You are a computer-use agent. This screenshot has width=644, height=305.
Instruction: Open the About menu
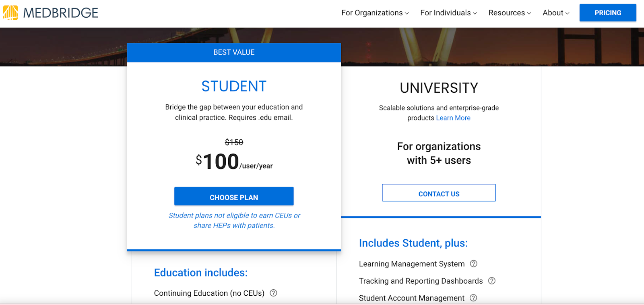[x=556, y=13]
